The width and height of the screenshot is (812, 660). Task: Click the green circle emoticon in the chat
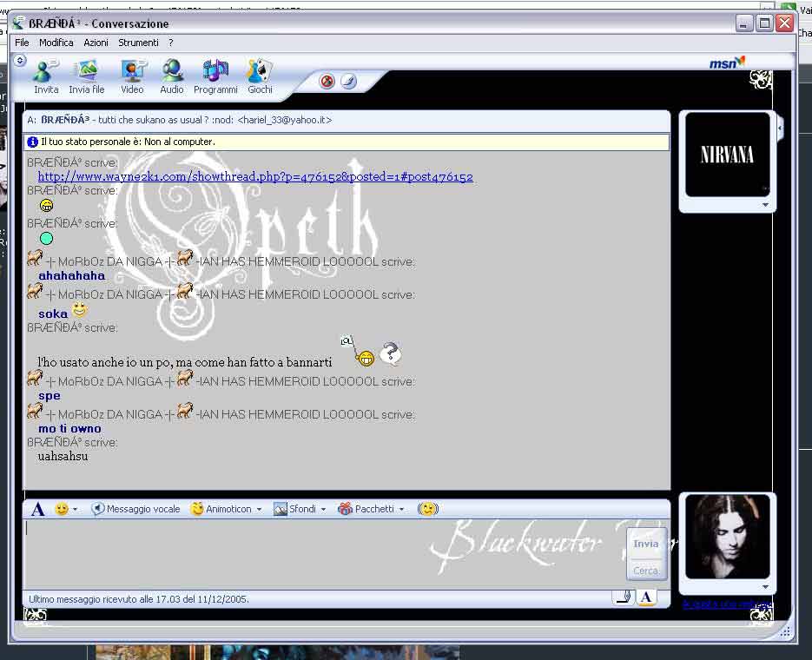[46, 239]
